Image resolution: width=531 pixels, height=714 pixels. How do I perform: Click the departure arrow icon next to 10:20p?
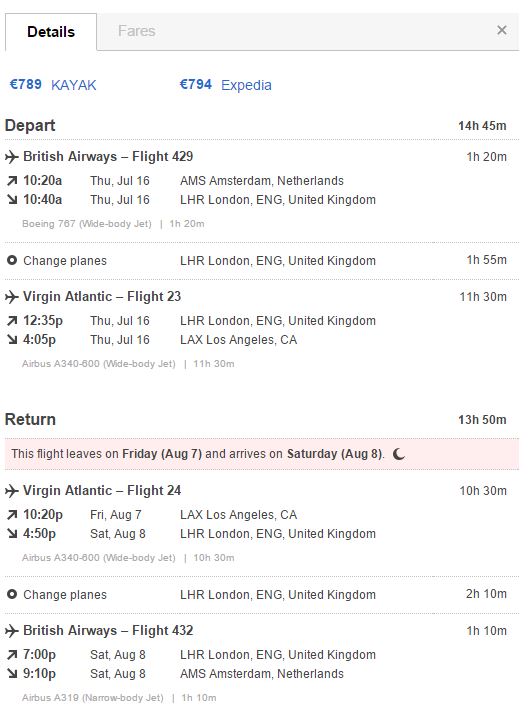(x=12, y=515)
